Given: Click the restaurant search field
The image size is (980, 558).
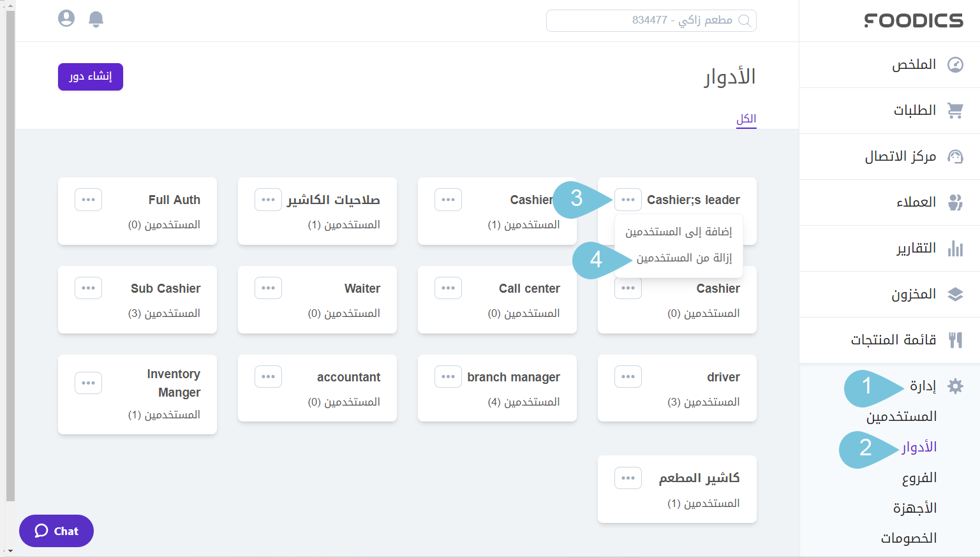Looking at the screenshot, I should coord(651,20).
